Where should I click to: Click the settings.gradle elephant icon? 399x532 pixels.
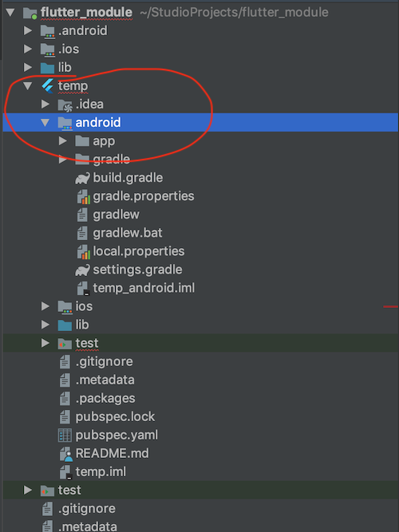[82, 270]
